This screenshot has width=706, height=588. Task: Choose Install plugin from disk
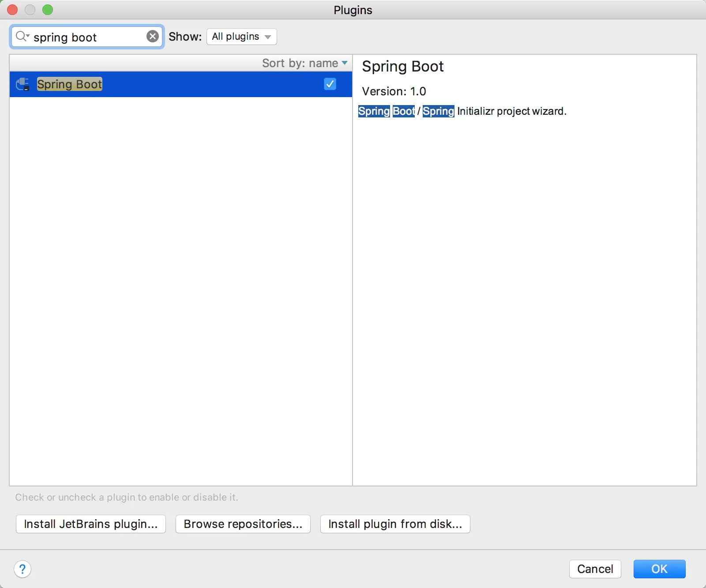395,524
